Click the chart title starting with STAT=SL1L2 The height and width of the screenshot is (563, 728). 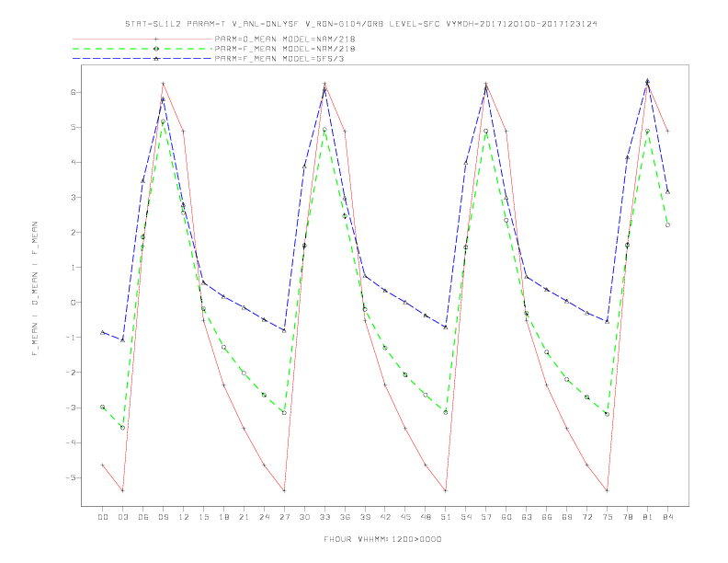[360, 24]
